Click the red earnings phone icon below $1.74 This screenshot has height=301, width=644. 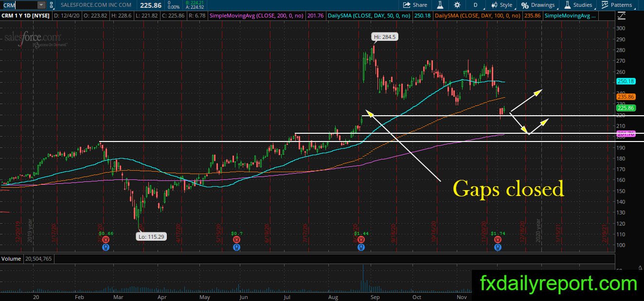click(498, 240)
